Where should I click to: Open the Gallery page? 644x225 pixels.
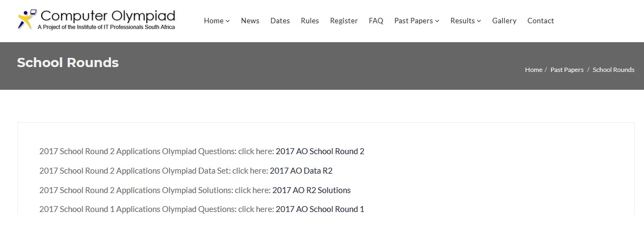[504, 21]
